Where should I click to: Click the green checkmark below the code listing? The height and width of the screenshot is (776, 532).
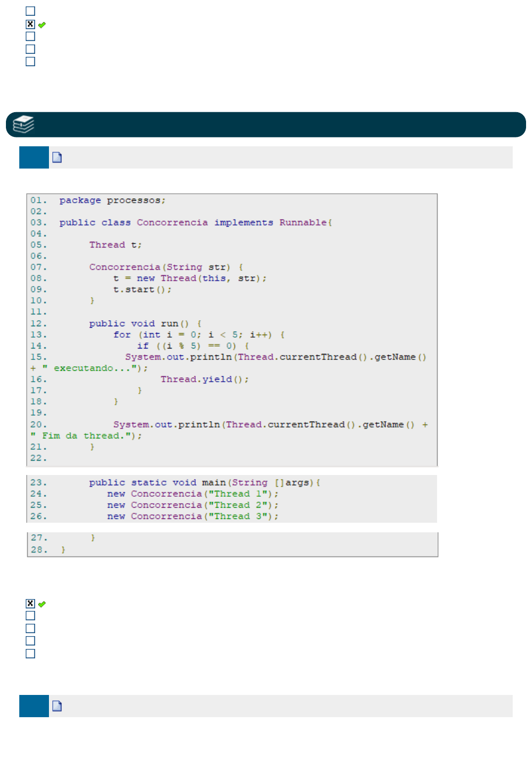42,604
